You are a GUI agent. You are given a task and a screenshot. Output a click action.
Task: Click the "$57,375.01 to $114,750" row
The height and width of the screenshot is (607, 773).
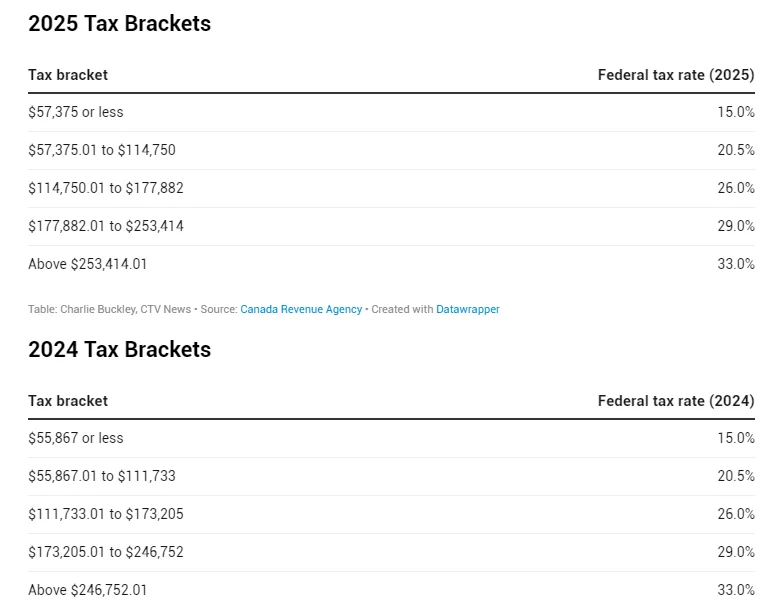coord(102,151)
